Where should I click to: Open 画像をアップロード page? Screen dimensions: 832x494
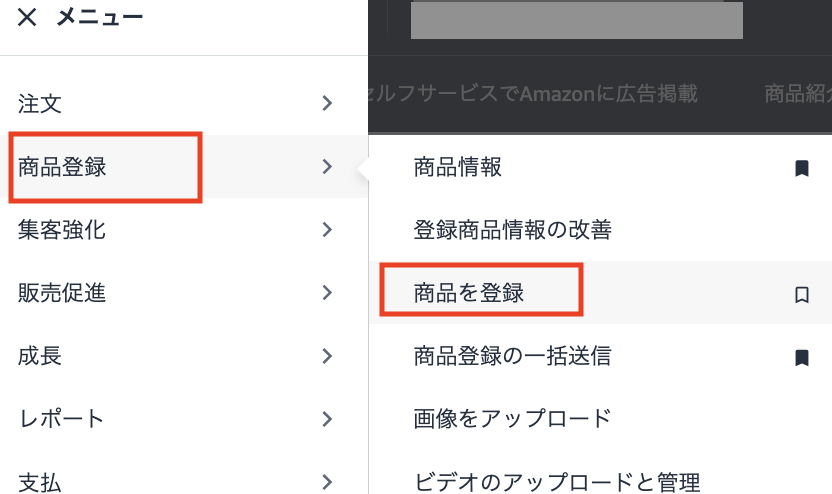pyautogui.click(x=512, y=418)
